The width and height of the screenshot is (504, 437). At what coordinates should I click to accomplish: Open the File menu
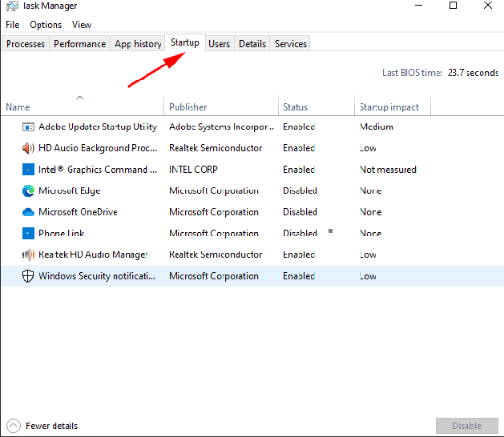[13, 25]
